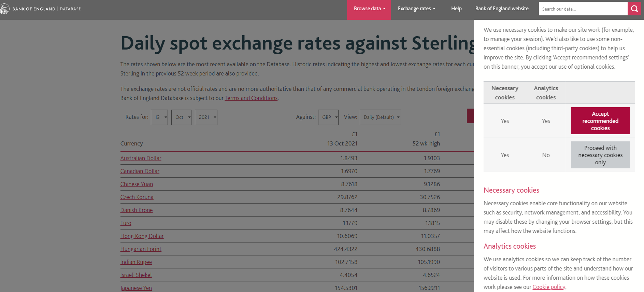Open the Cookie policy link

pyautogui.click(x=549, y=287)
